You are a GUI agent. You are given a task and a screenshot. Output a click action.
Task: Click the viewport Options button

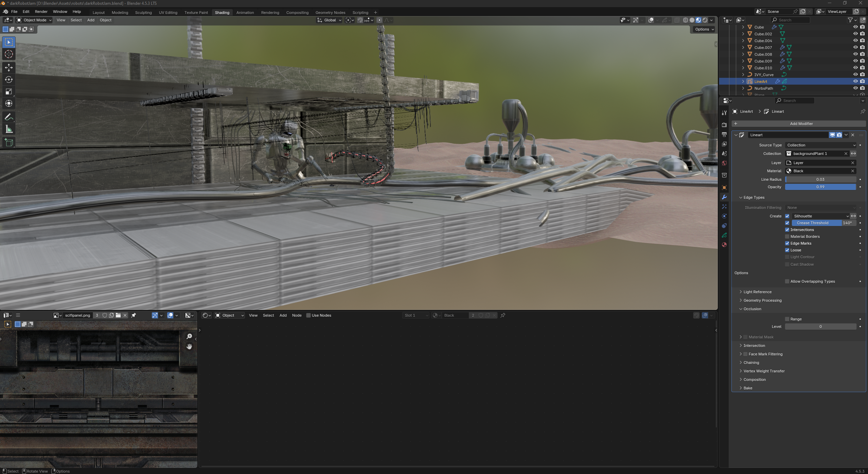pyautogui.click(x=704, y=29)
